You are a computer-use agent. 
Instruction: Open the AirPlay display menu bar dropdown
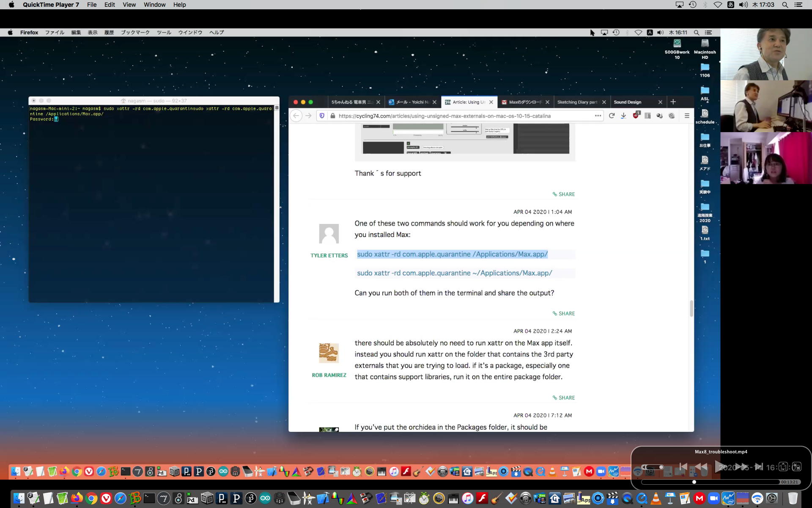click(679, 5)
